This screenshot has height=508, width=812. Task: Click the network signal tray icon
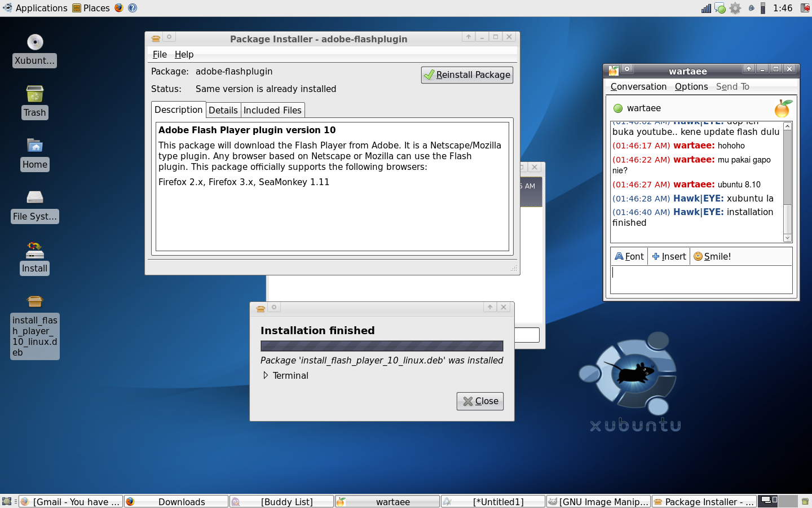706,8
